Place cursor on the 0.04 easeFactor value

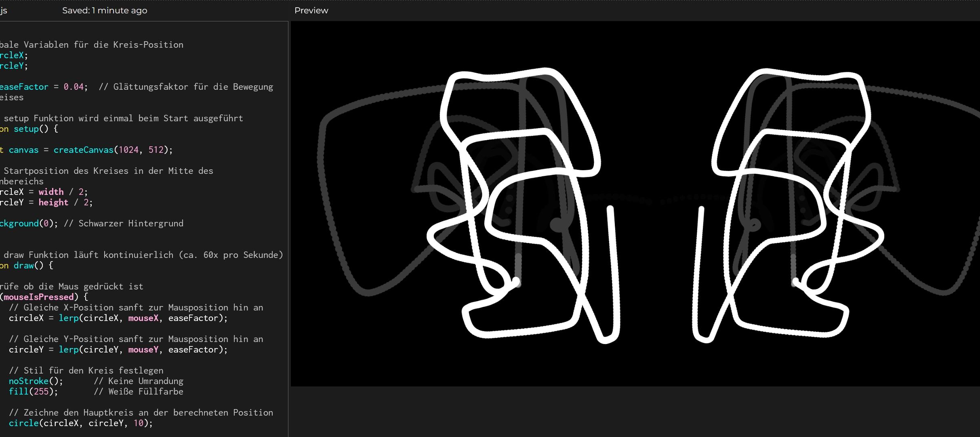74,87
